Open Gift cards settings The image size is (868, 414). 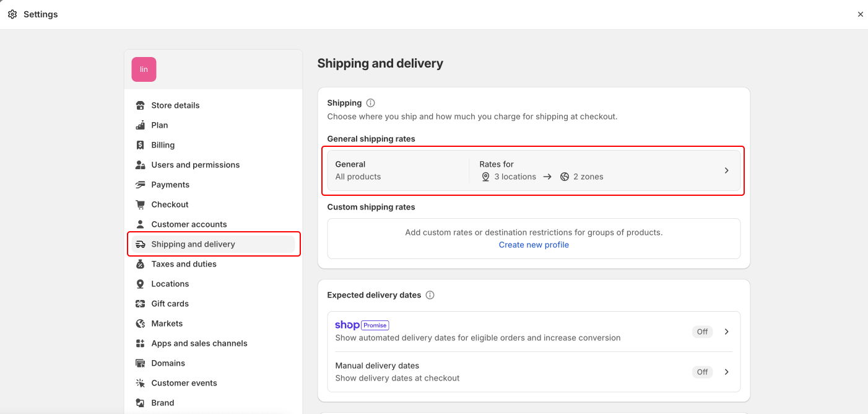coord(213,304)
